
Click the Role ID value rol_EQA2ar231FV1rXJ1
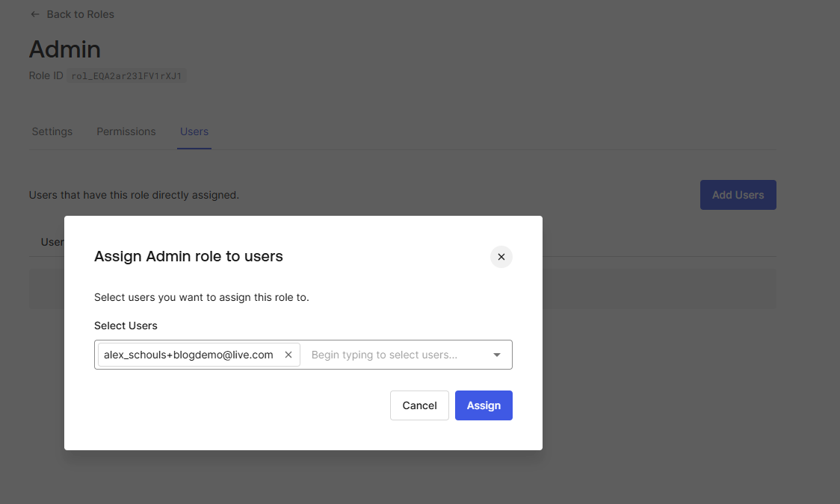click(126, 76)
